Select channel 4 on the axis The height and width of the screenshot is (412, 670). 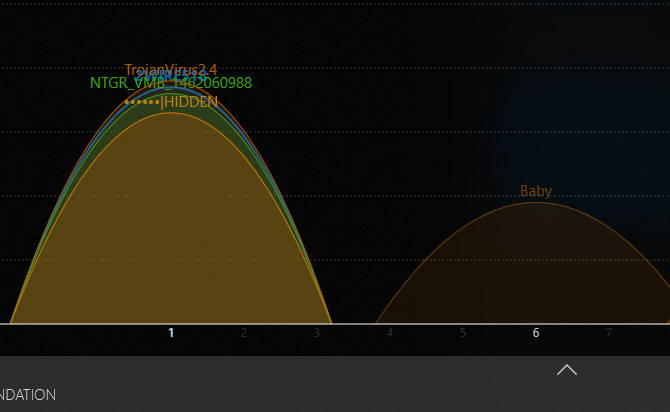point(390,333)
